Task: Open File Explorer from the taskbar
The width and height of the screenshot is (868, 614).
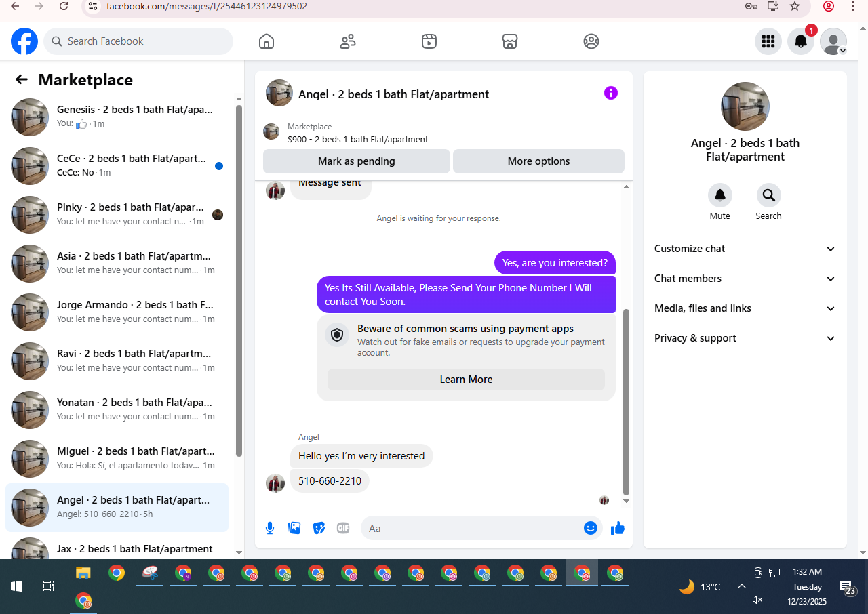Action: (x=83, y=573)
